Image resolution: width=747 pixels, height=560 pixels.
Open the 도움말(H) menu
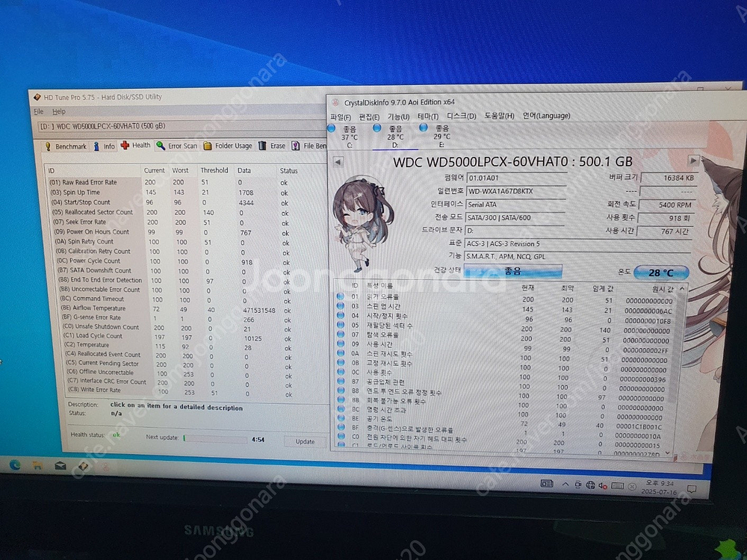pos(499,116)
